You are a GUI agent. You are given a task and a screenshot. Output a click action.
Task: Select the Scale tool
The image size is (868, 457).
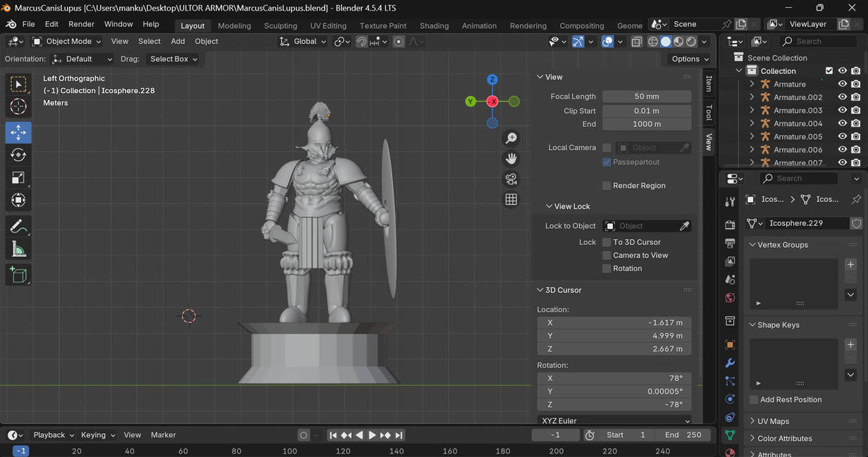coord(18,178)
